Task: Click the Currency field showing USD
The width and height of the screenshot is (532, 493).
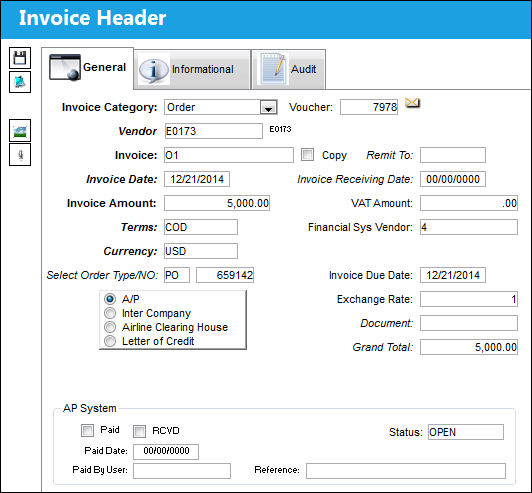Action: point(201,251)
